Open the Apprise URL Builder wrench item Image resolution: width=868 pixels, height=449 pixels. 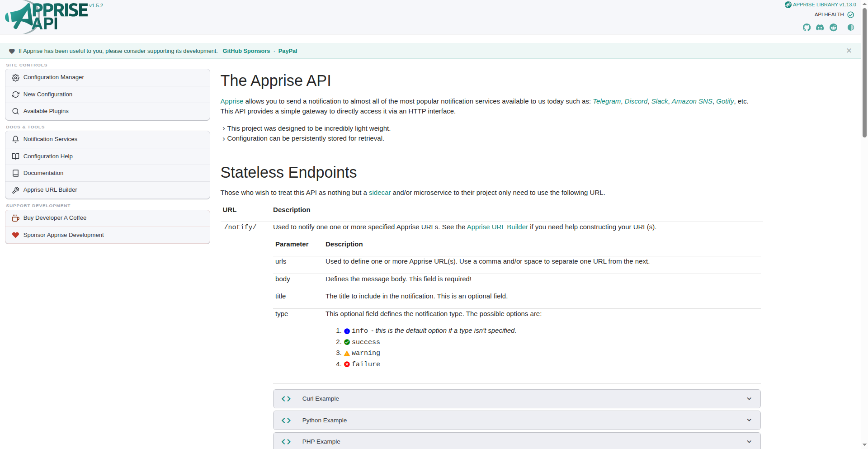[108, 190]
